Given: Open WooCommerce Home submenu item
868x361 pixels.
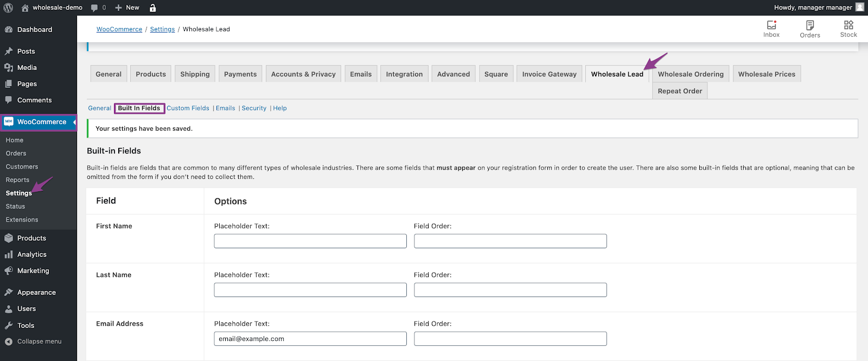Looking at the screenshot, I should pos(15,140).
